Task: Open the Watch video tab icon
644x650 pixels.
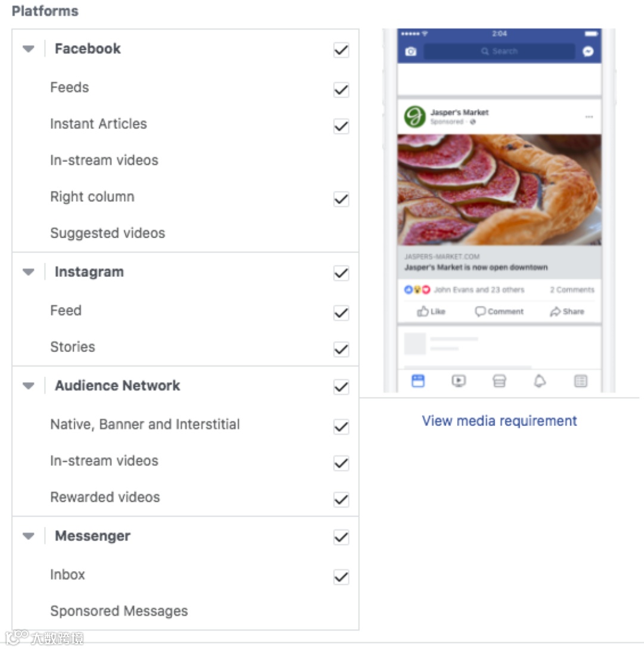Action: pyautogui.click(x=459, y=380)
